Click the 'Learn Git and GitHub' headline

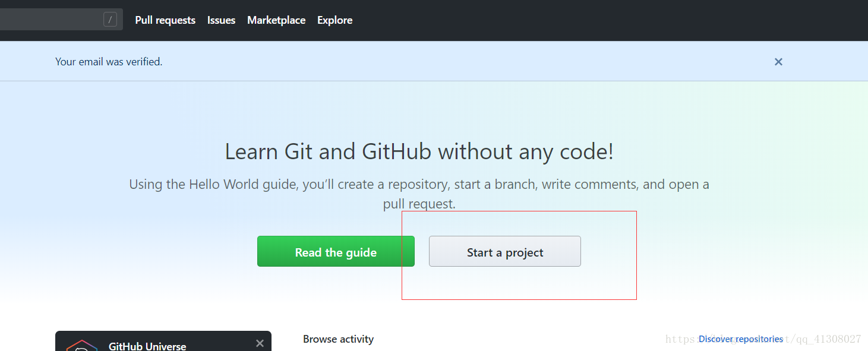point(419,152)
